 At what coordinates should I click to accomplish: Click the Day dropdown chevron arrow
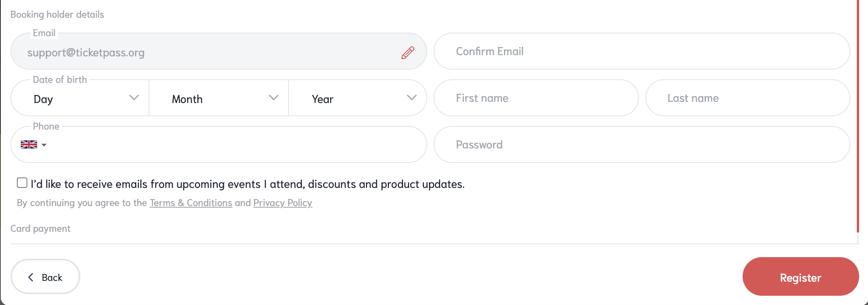134,98
